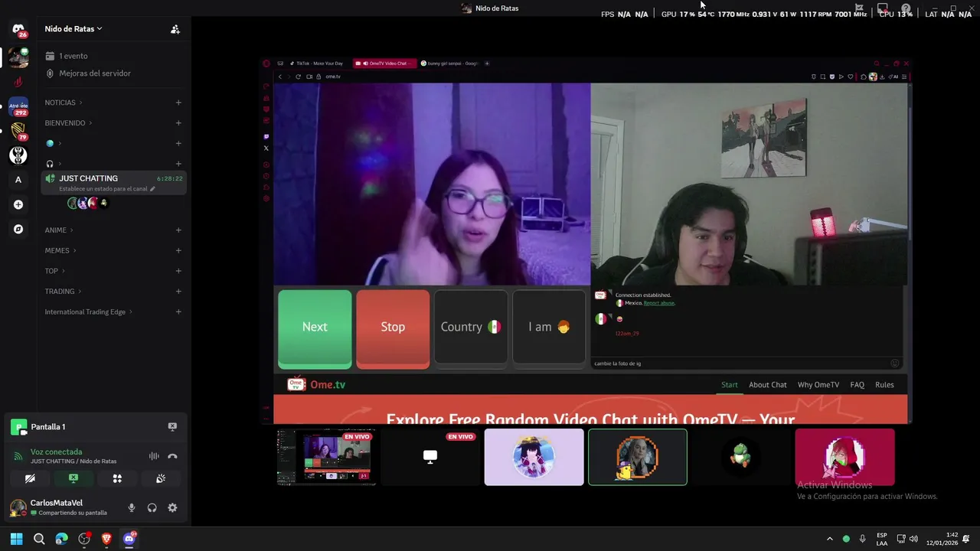Expand International Trading Edge category
This screenshot has height=551, width=980.
[x=89, y=312]
